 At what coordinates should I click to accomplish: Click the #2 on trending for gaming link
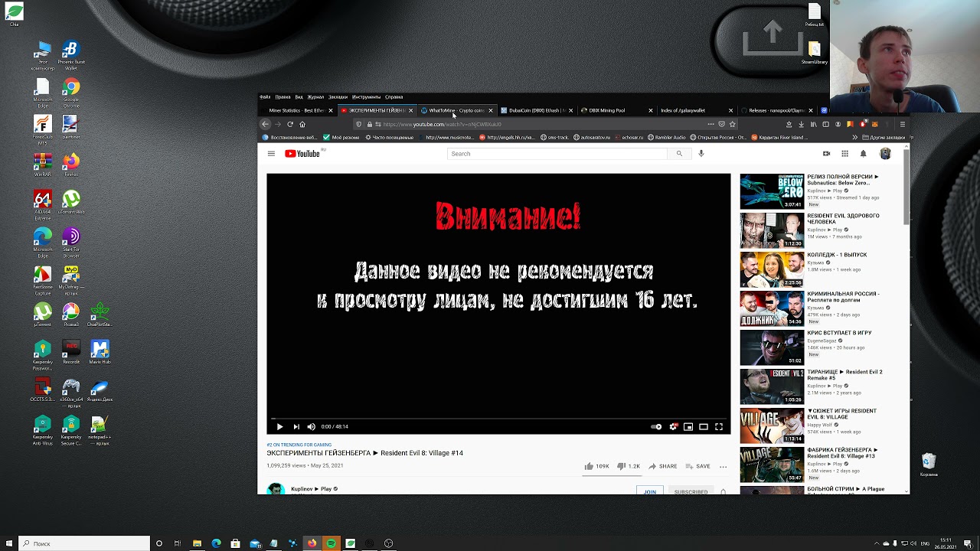(x=299, y=445)
